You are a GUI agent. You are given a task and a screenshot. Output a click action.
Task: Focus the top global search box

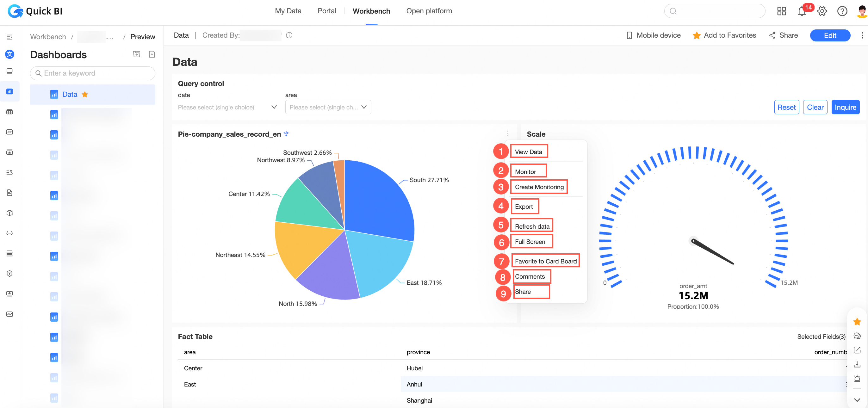(x=715, y=11)
